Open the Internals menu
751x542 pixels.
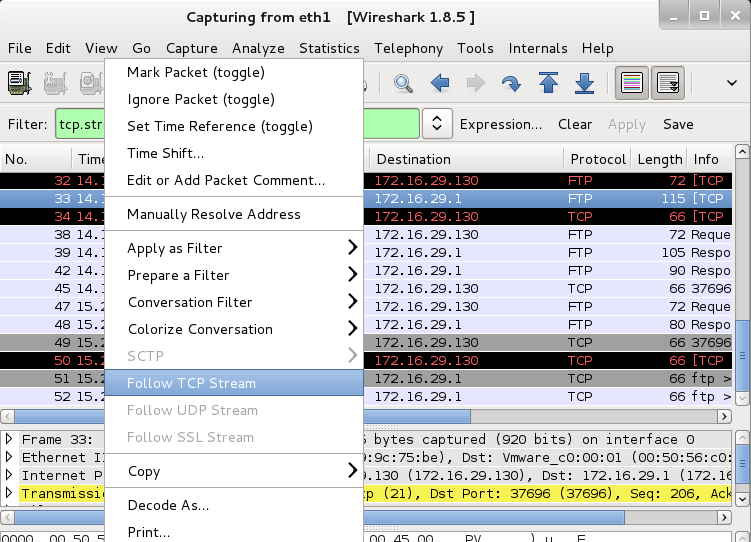coord(538,48)
